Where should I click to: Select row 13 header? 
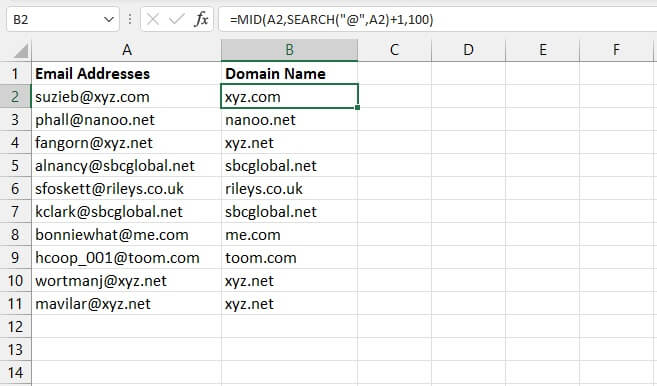pos(16,350)
